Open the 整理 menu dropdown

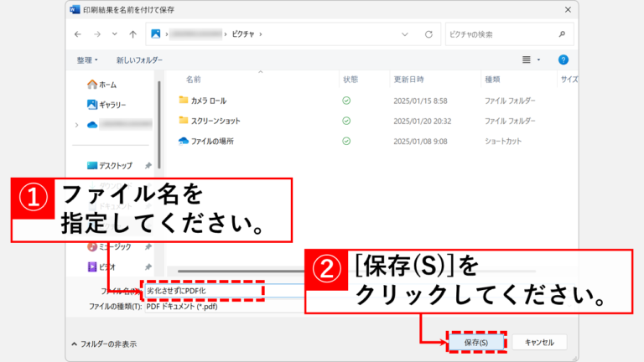pos(87,60)
